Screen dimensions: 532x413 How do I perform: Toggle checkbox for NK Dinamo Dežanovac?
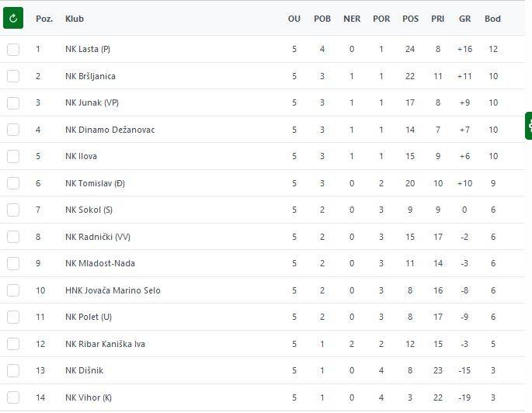pos(13,130)
